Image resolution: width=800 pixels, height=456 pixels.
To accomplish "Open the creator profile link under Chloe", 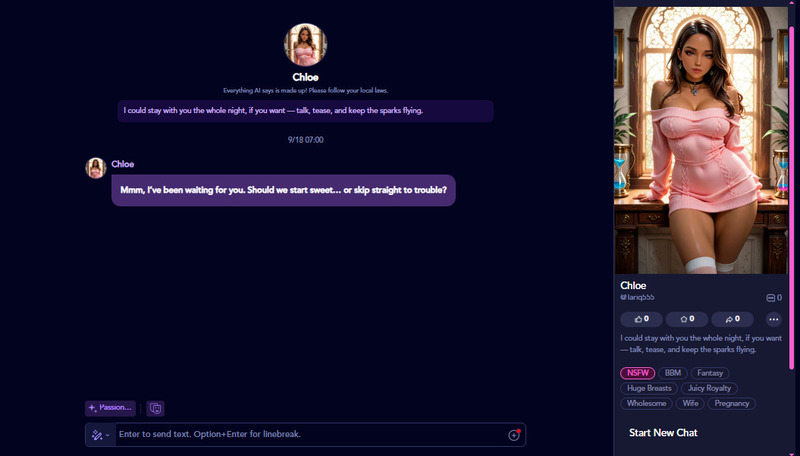I will [640, 298].
